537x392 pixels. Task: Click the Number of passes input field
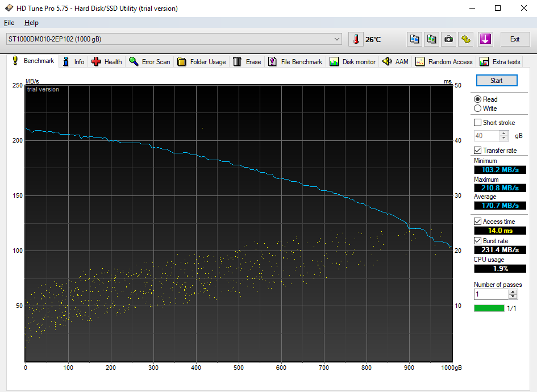click(x=492, y=294)
